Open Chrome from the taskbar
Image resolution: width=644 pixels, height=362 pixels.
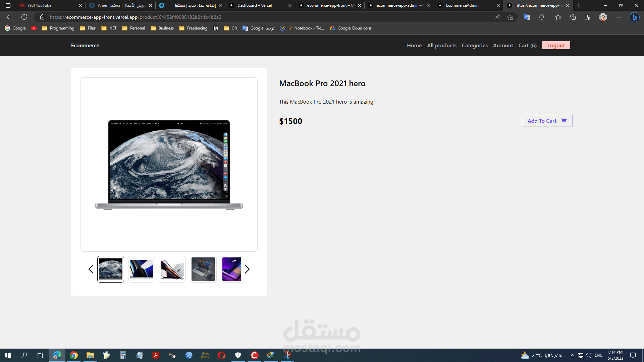(74, 355)
